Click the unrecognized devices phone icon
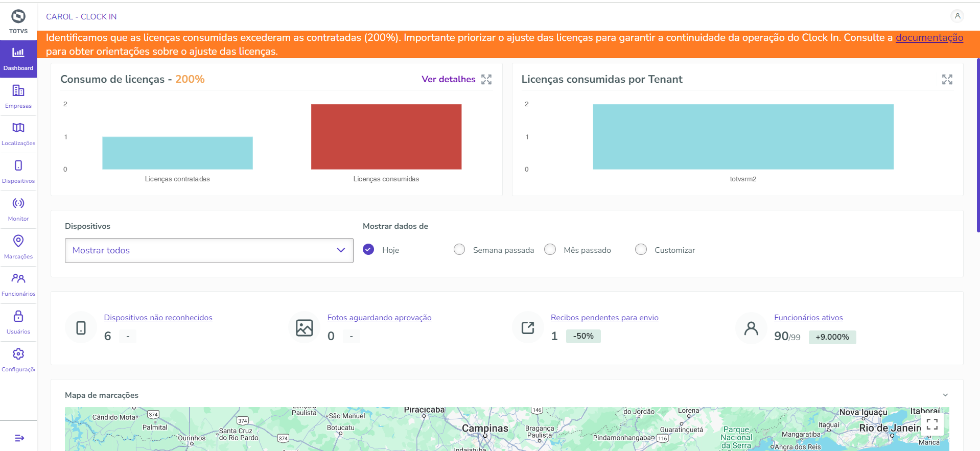980x451 pixels. [x=81, y=327]
